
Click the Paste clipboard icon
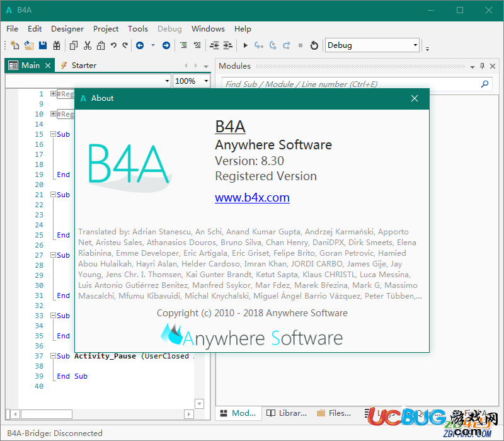click(x=101, y=45)
